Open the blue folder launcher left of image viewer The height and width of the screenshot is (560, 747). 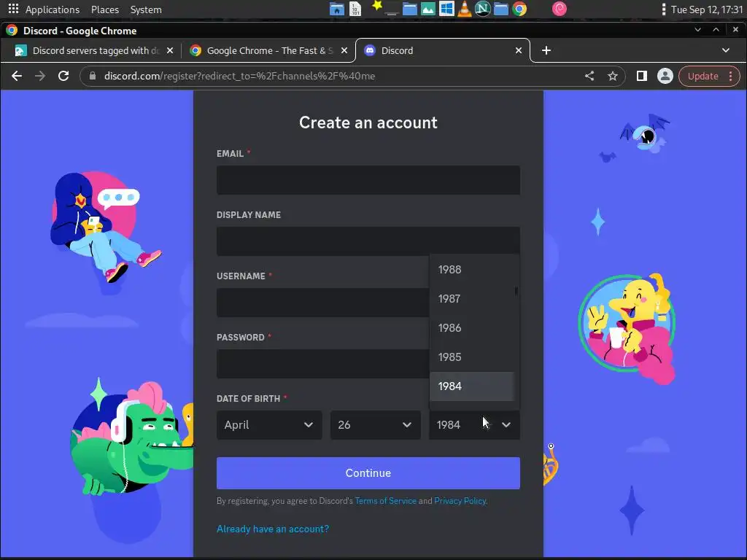click(410, 9)
